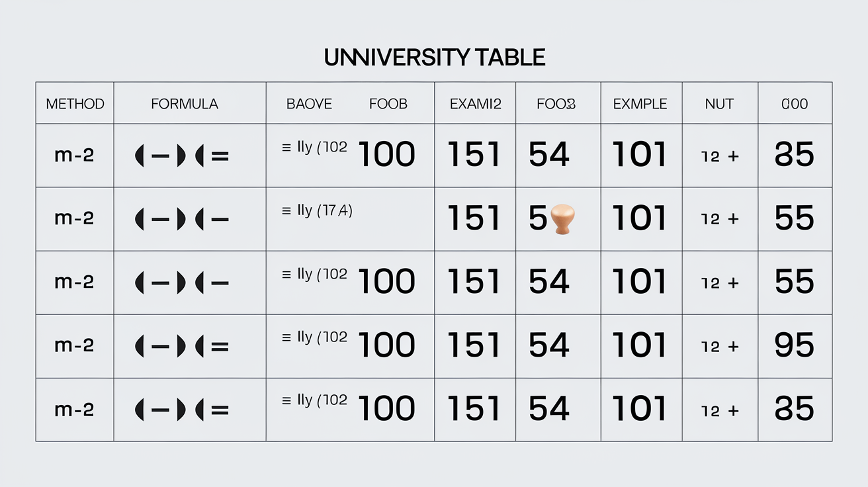Image resolution: width=868 pixels, height=487 pixels.
Task: Click the formula symbols in the first data row
Action: point(182,157)
